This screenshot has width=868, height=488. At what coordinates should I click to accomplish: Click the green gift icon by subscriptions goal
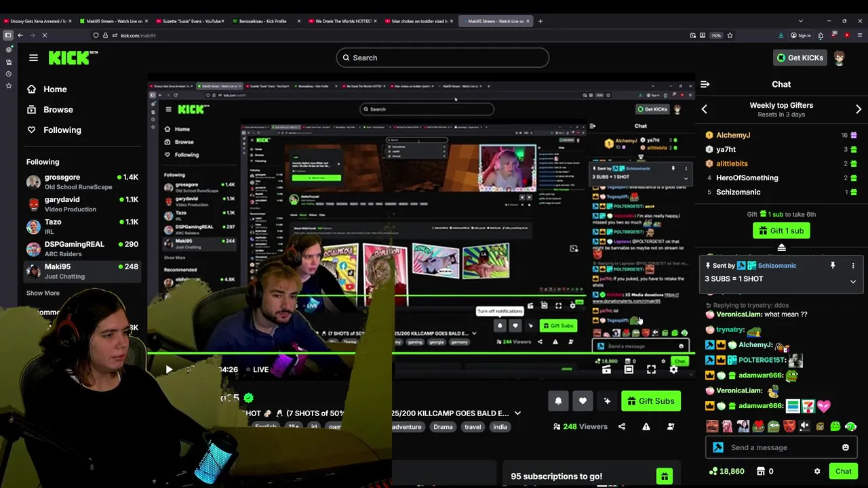tap(664, 476)
